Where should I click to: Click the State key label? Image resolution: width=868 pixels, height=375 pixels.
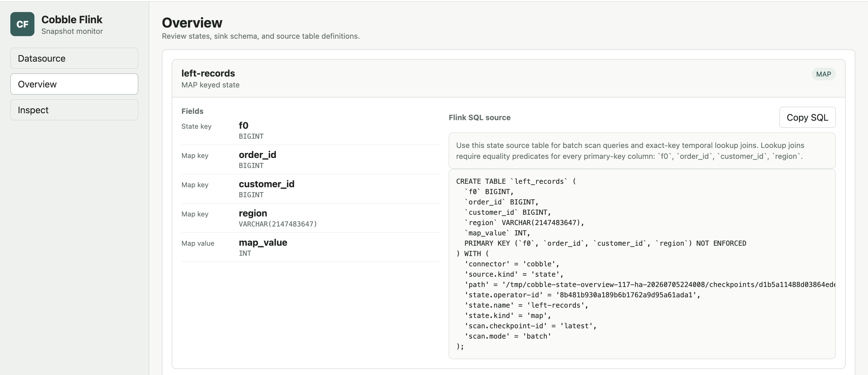(x=196, y=126)
